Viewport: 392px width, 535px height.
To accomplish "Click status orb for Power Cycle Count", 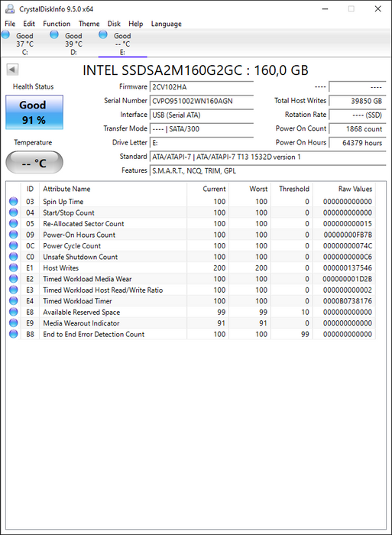I will [x=13, y=245].
